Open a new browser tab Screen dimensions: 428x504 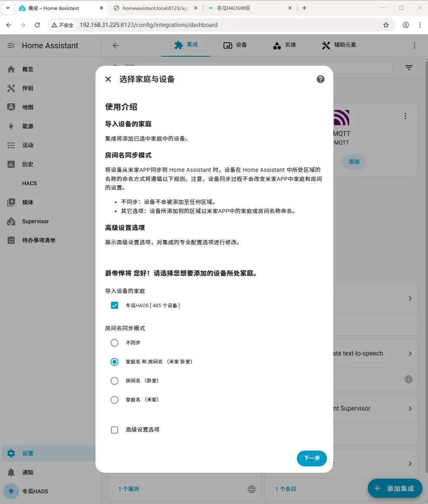click(304, 8)
